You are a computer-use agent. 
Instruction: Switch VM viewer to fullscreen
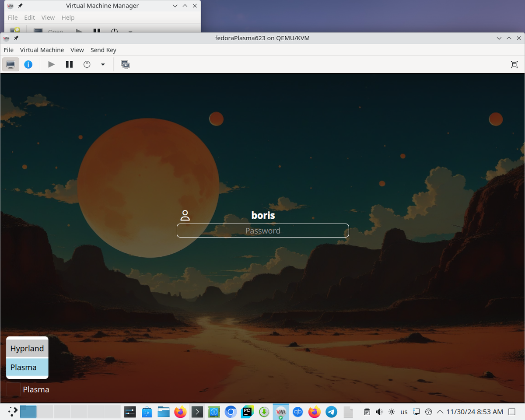514,65
